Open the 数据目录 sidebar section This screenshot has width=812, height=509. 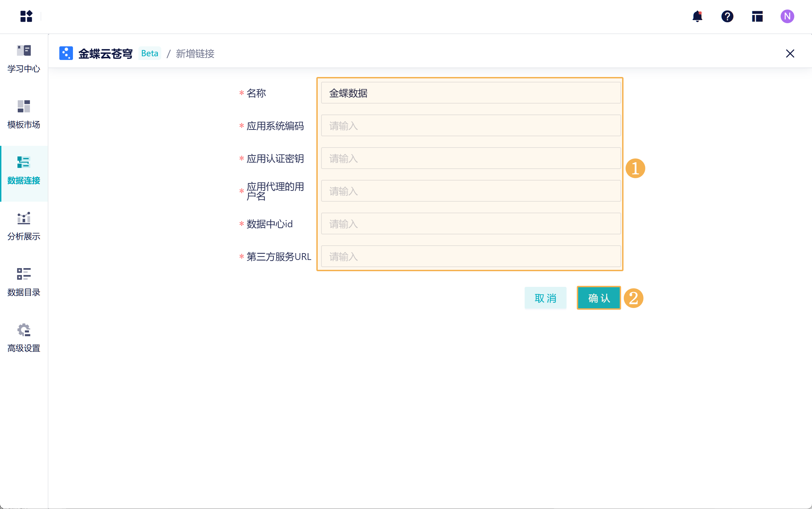[x=24, y=282]
